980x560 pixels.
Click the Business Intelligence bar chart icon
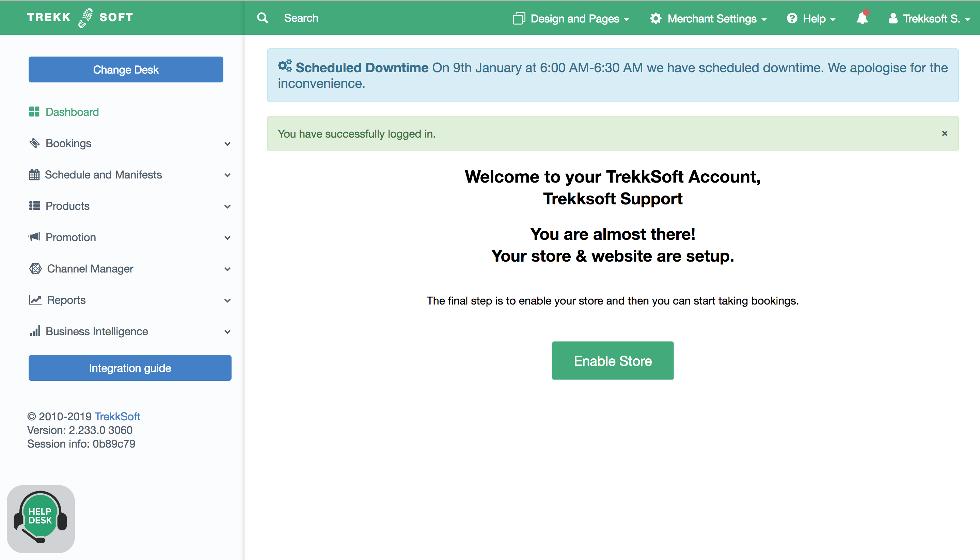[35, 331]
